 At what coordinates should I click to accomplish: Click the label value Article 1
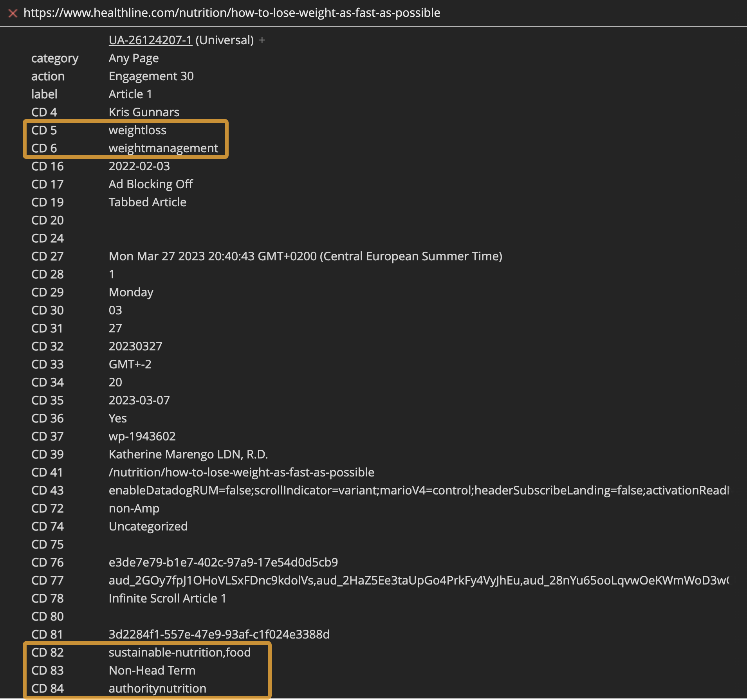click(x=130, y=94)
